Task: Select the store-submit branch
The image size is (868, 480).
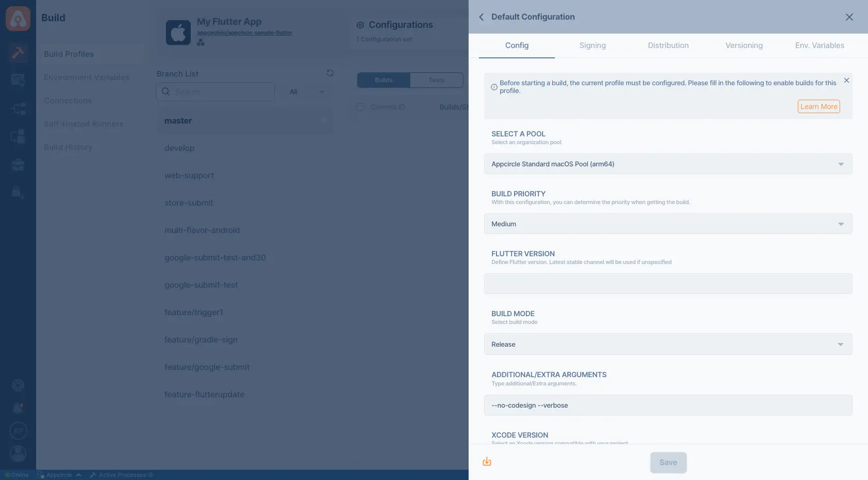Action: pos(244,203)
